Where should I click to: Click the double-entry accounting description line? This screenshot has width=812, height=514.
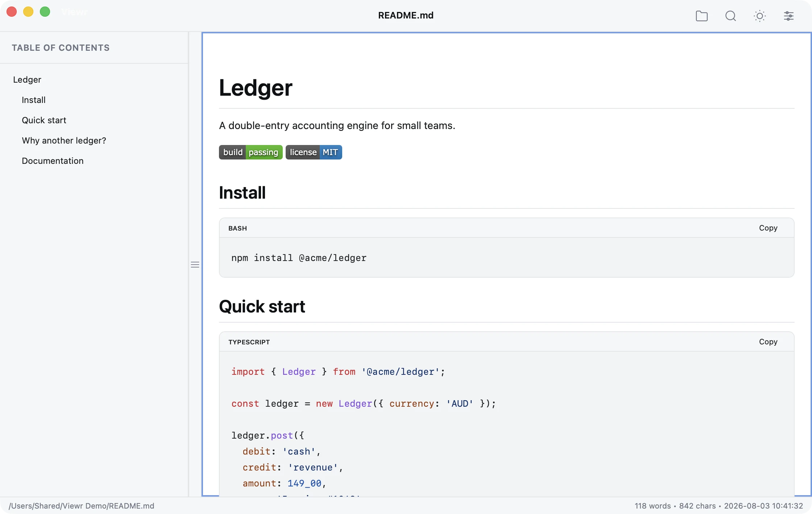click(337, 126)
